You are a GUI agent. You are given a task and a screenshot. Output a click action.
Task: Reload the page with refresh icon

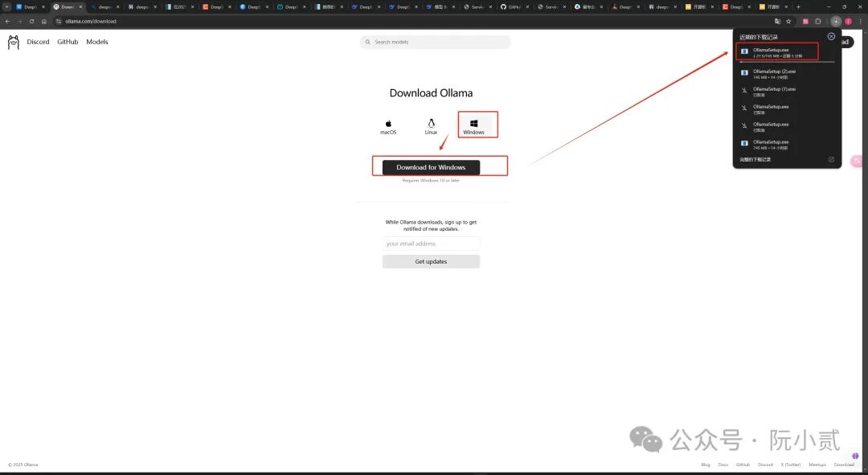pyautogui.click(x=31, y=22)
